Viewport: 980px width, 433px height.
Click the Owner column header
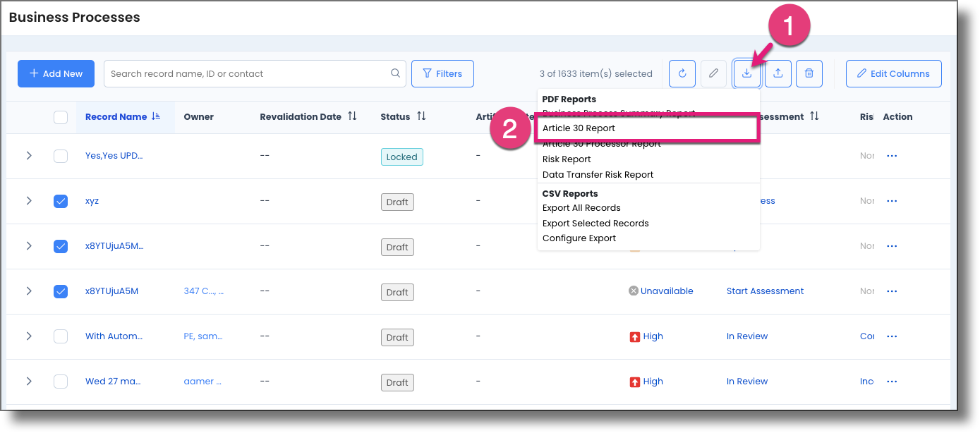(x=198, y=117)
